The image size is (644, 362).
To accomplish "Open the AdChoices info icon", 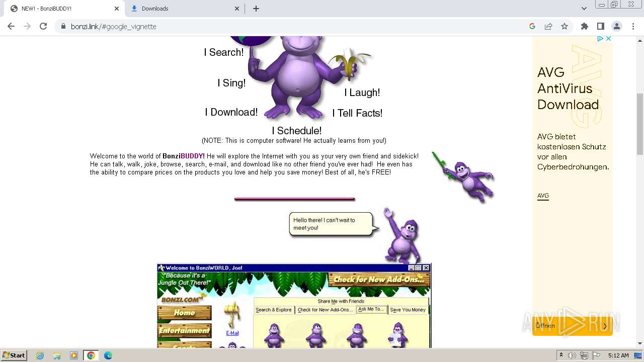I will (x=600, y=39).
